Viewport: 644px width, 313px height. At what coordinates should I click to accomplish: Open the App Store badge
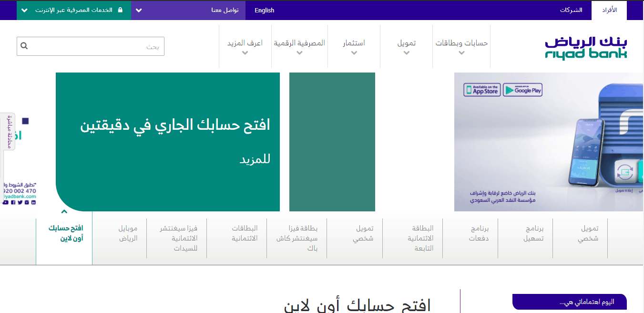coord(482,90)
